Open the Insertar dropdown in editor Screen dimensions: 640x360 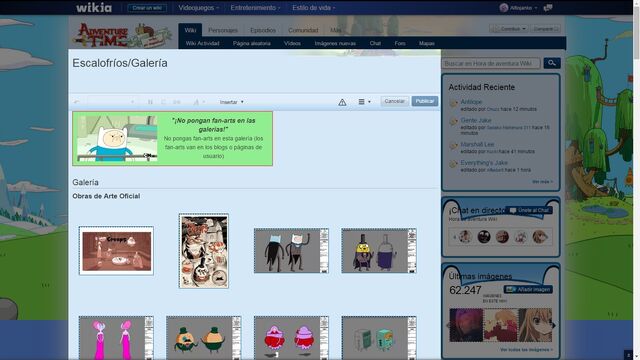pos(231,102)
